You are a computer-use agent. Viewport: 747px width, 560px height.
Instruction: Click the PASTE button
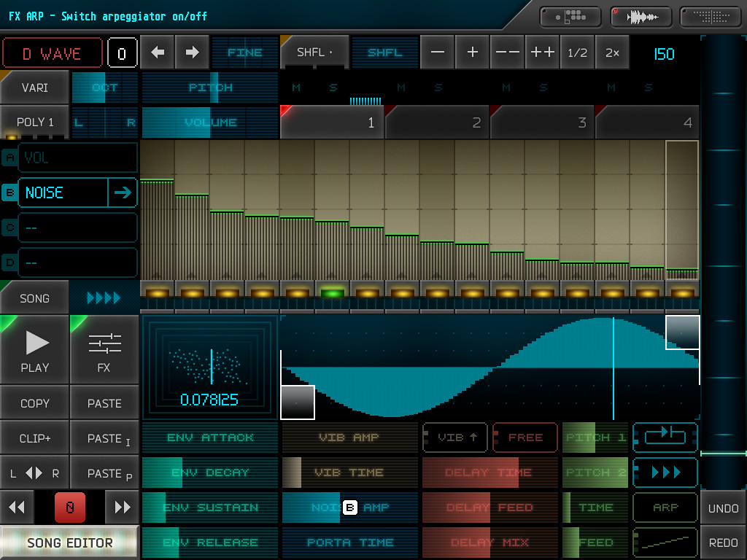coord(104,403)
